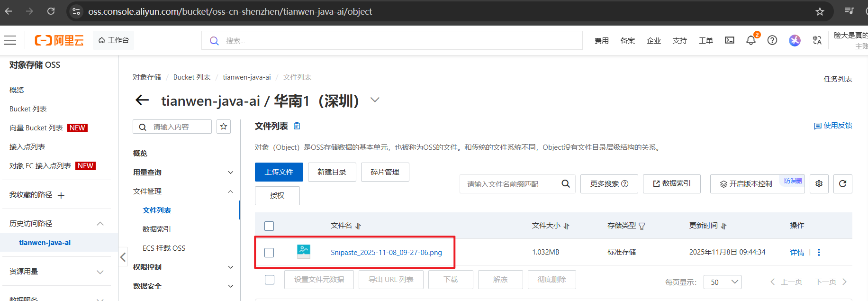Viewport: 868px width, 301px height.
Task: Open 接入点列表 in sidebar
Action: pyautogui.click(x=27, y=147)
